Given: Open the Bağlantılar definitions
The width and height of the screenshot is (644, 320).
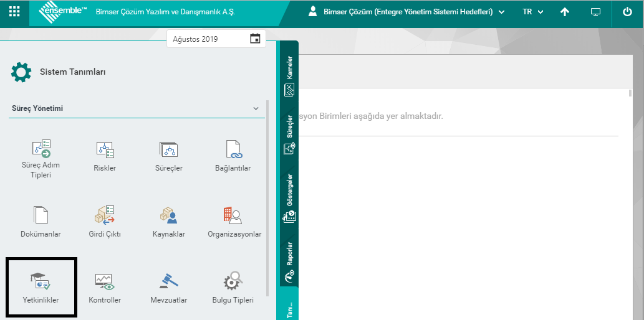Looking at the screenshot, I should (233, 156).
